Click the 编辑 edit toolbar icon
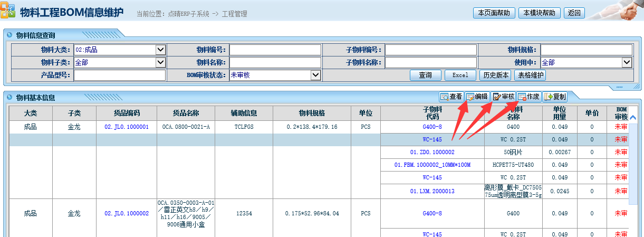The width and height of the screenshot is (644, 237). (x=470, y=97)
